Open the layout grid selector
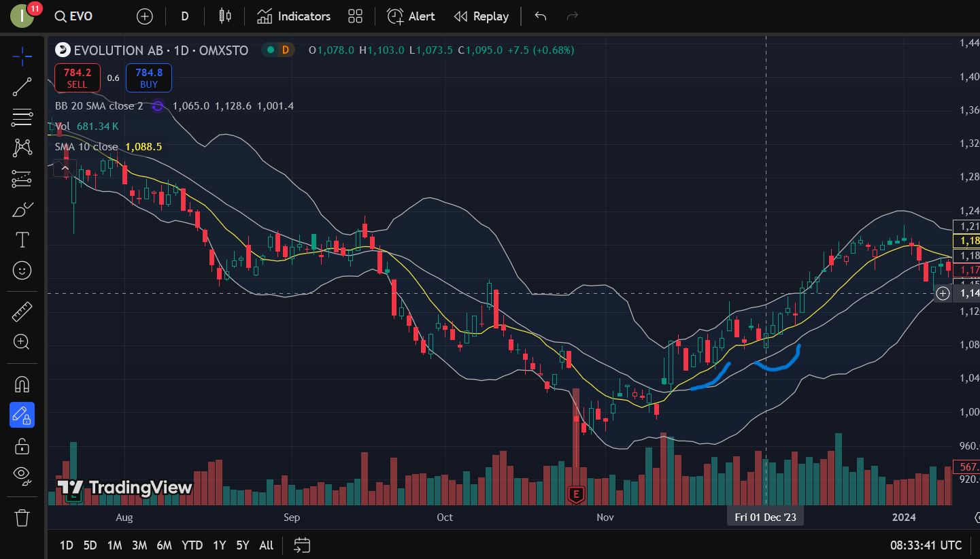Image resolution: width=980 pixels, height=559 pixels. pos(355,16)
